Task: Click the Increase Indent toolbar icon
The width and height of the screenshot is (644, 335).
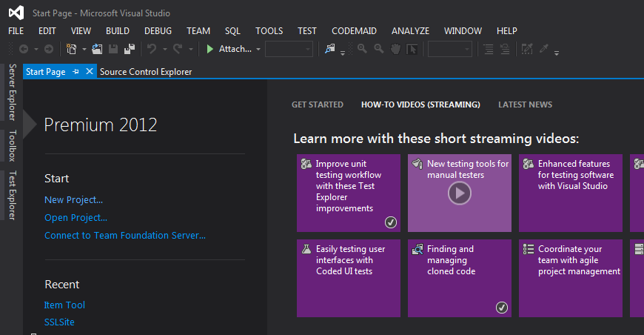Action: click(x=489, y=50)
